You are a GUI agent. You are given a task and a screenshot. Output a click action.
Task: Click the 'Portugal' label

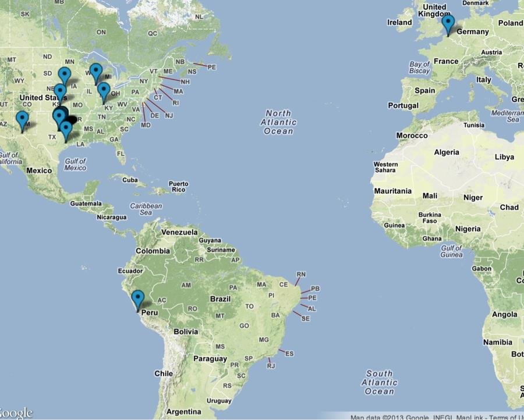pos(403,105)
